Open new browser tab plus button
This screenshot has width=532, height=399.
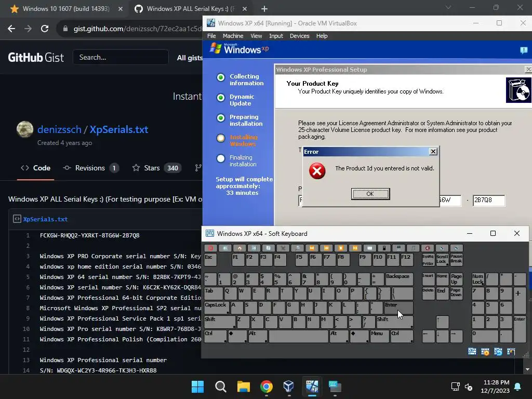coord(264,9)
